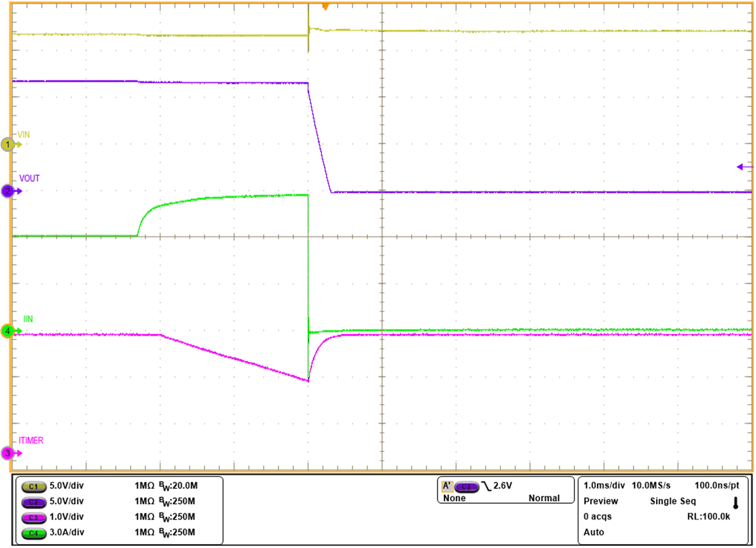Viewport: 756px width, 548px height.
Task: Open the Normal trigger mode selector
Action: [x=545, y=499]
